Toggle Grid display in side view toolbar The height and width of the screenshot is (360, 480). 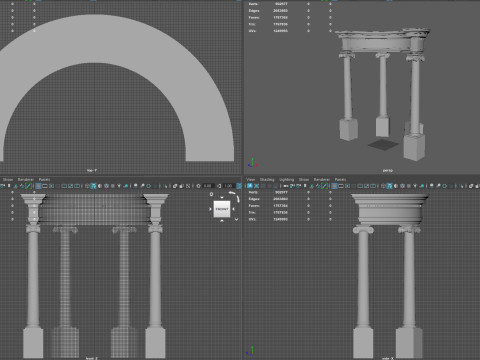pos(334,186)
